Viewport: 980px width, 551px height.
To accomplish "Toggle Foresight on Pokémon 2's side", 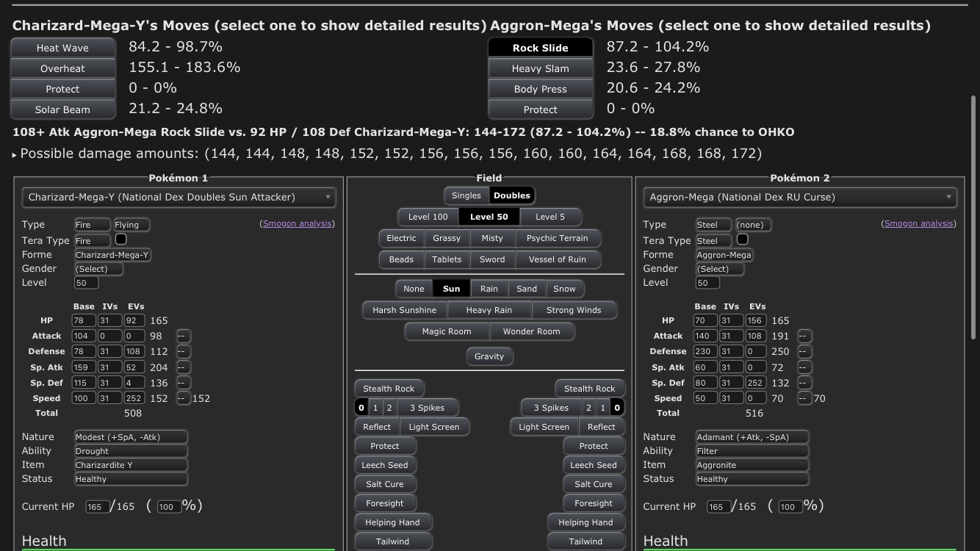I will click(x=594, y=503).
